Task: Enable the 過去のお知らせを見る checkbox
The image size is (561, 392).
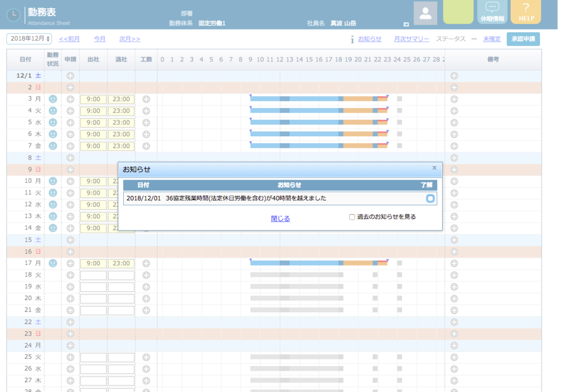Action: (x=352, y=217)
